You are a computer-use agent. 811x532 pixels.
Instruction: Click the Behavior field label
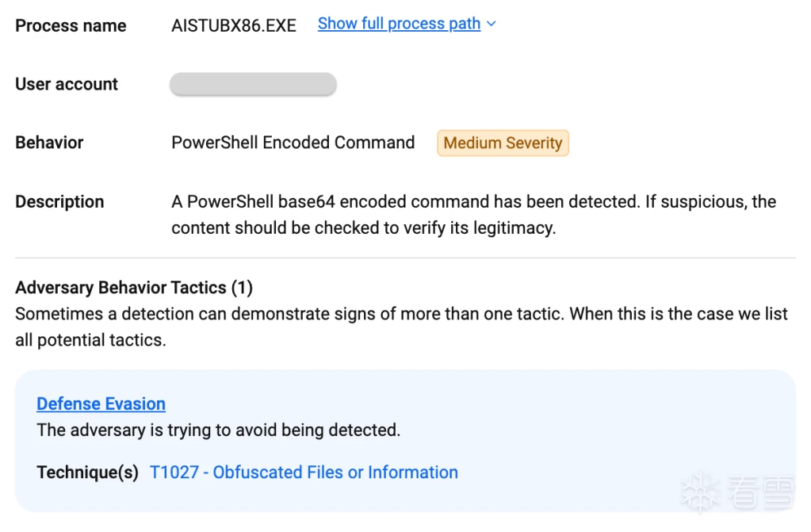coord(49,143)
